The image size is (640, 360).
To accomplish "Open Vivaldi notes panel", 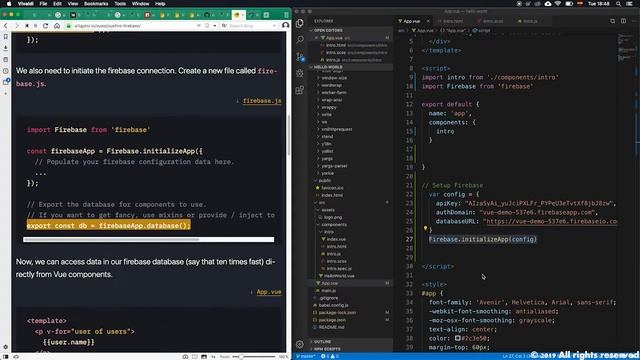I will [x=5, y=60].
